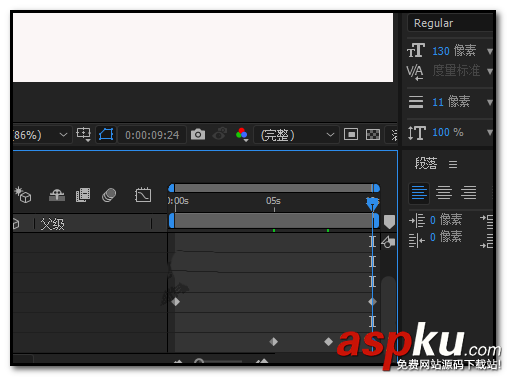
Task: Expand the leading 11 像素 dropdown arrow
Action: point(489,102)
